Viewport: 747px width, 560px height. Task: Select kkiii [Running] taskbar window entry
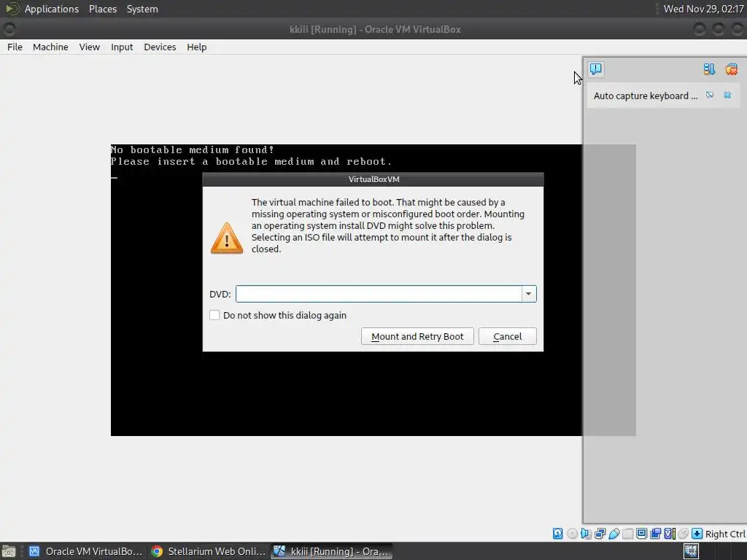332,551
